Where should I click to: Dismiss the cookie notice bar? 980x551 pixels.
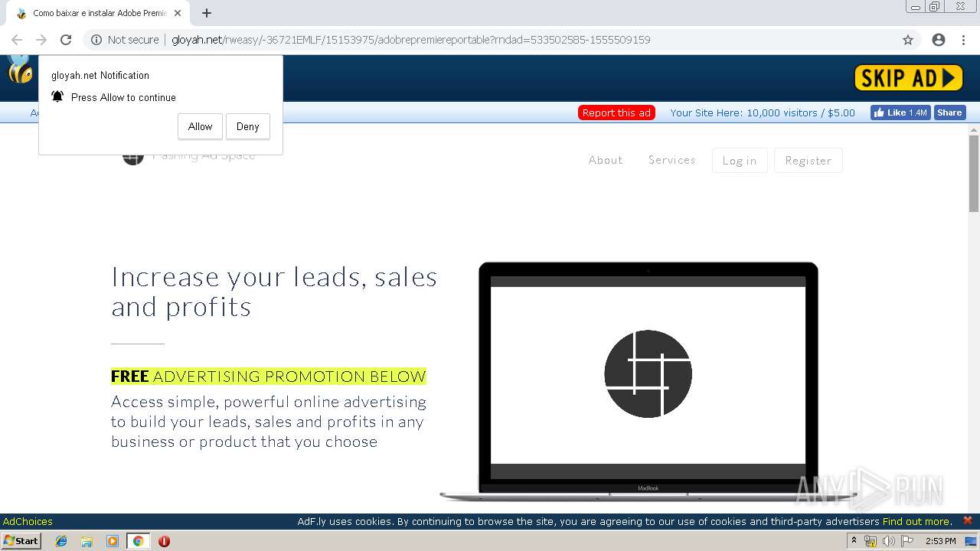[x=968, y=520]
